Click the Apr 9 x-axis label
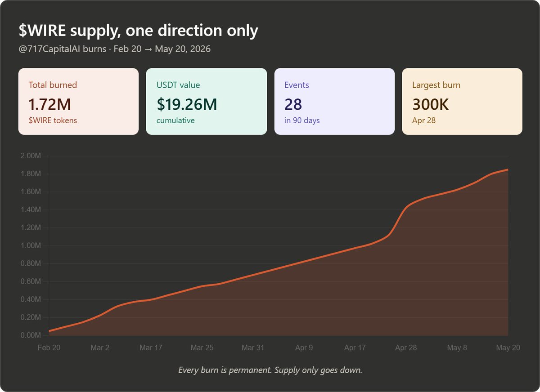540x392 pixels. tap(304, 348)
